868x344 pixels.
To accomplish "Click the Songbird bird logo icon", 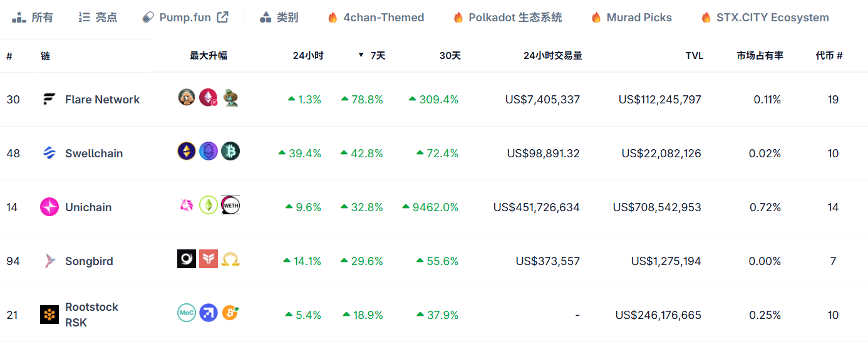I will click(x=49, y=261).
